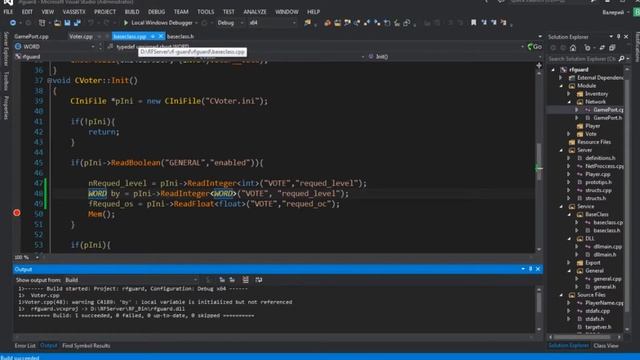
Task: Switch to the baseclass.h editor tab
Action: tap(180, 36)
